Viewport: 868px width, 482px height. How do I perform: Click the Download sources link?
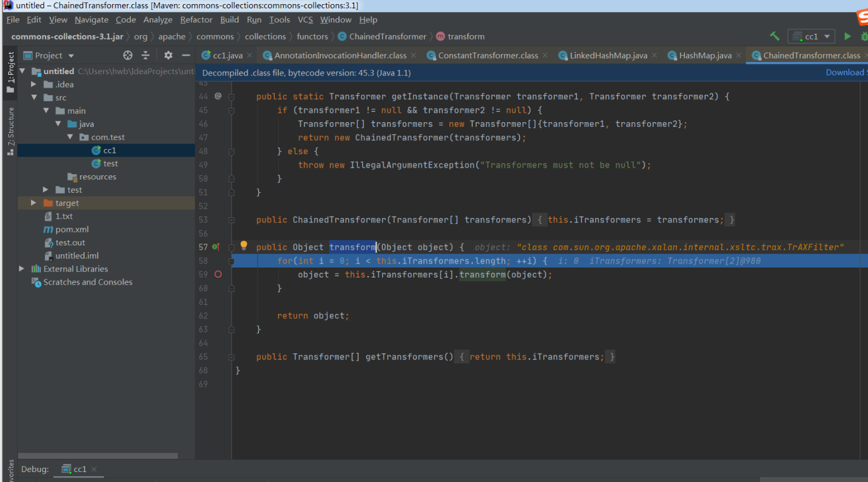click(x=846, y=72)
